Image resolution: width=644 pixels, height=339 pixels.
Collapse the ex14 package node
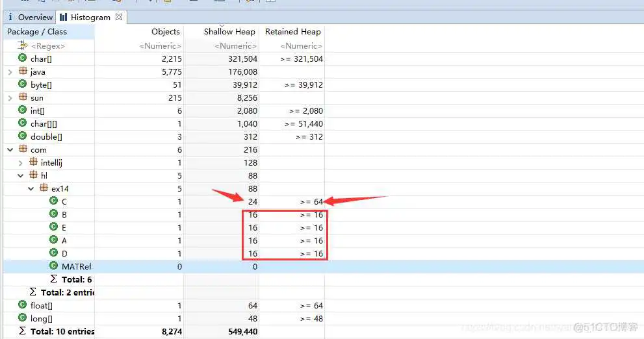click(x=31, y=189)
